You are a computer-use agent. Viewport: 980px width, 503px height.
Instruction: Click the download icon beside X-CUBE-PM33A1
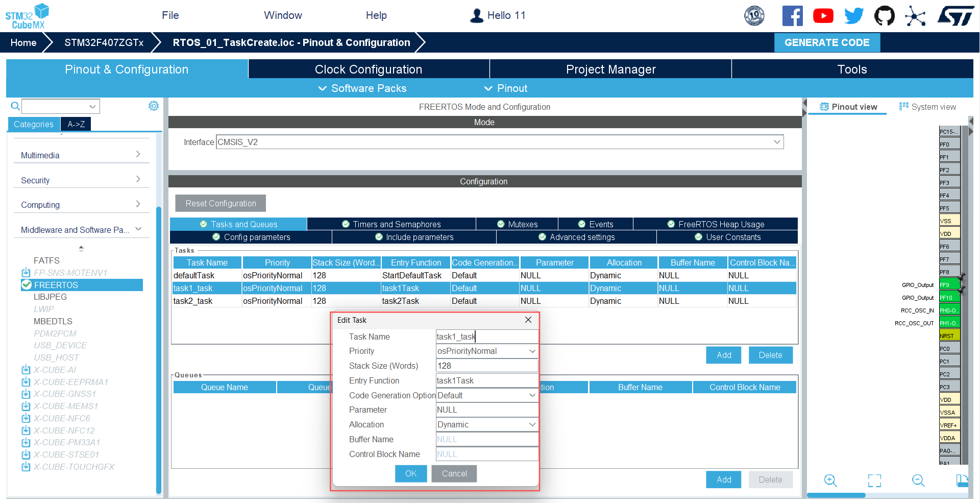(x=26, y=442)
